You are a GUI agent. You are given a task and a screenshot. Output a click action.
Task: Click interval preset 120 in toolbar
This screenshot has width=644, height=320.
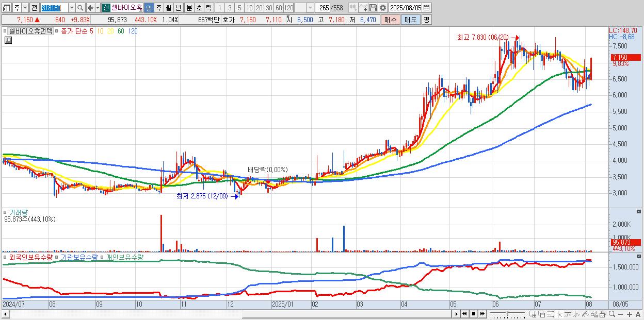coord(289,8)
